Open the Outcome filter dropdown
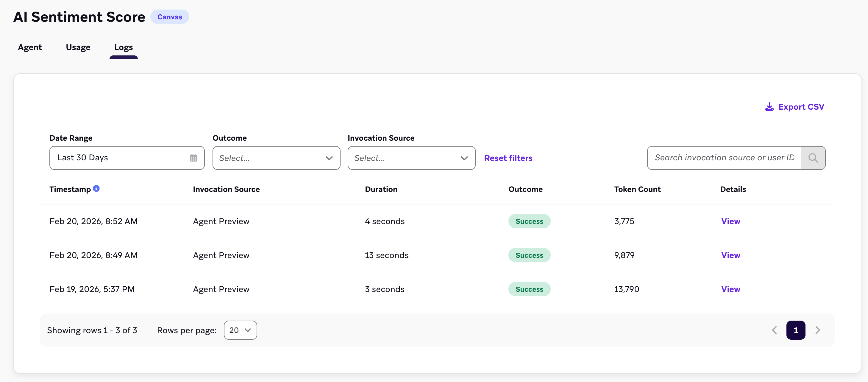This screenshot has height=382, width=868. tap(276, 158)
